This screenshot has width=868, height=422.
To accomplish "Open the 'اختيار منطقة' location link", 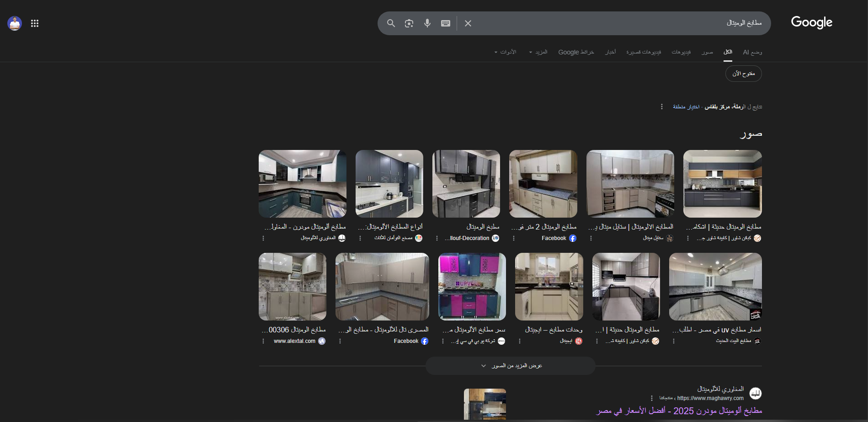I will [686, 107].
